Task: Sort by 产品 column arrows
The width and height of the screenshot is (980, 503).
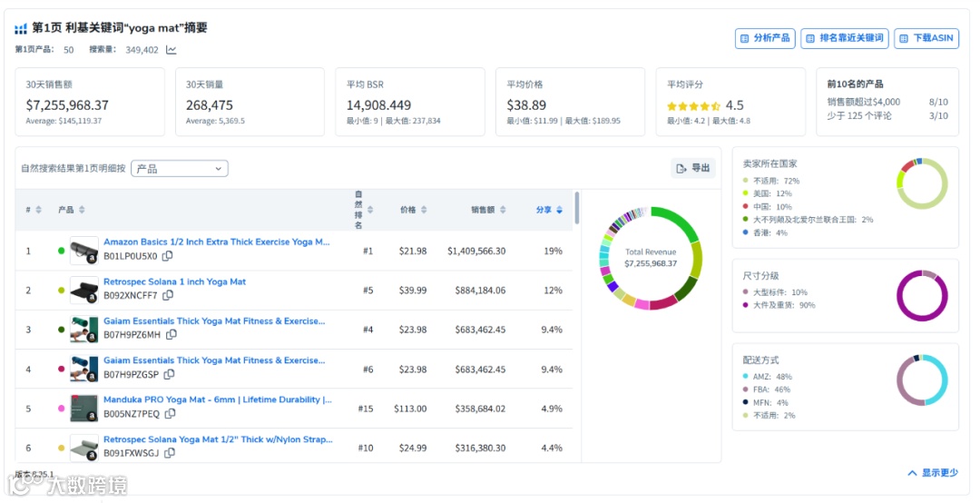Action: tap(82, 210)
